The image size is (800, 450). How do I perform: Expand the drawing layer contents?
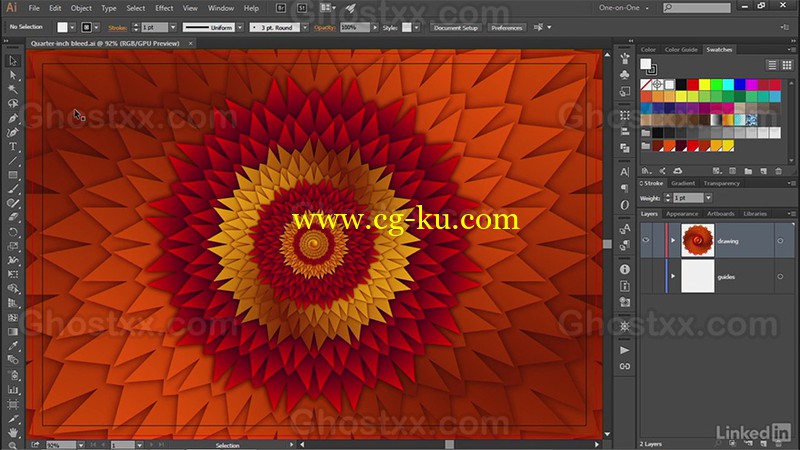[x=673, y=240]
